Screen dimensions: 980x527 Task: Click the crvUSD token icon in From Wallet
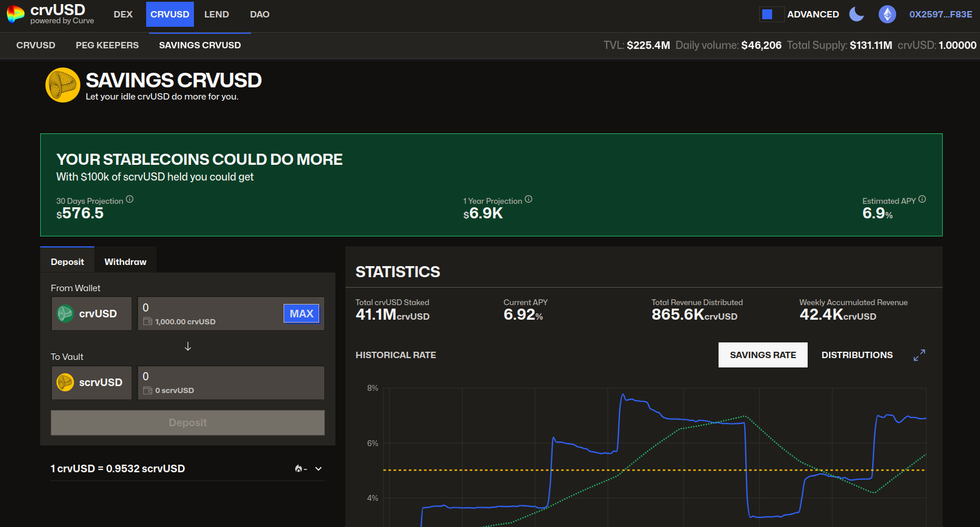click(66, 313)
